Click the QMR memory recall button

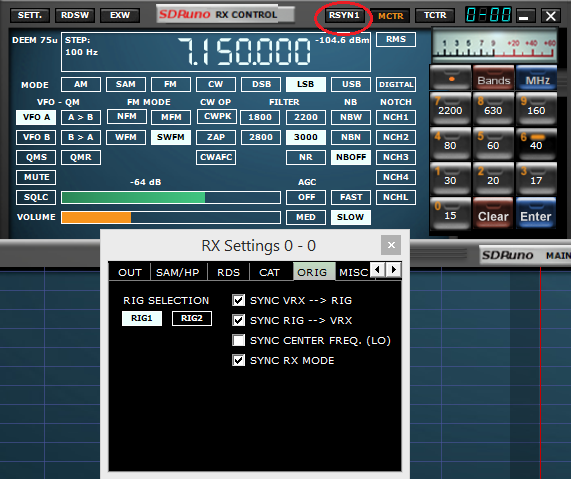81,157
